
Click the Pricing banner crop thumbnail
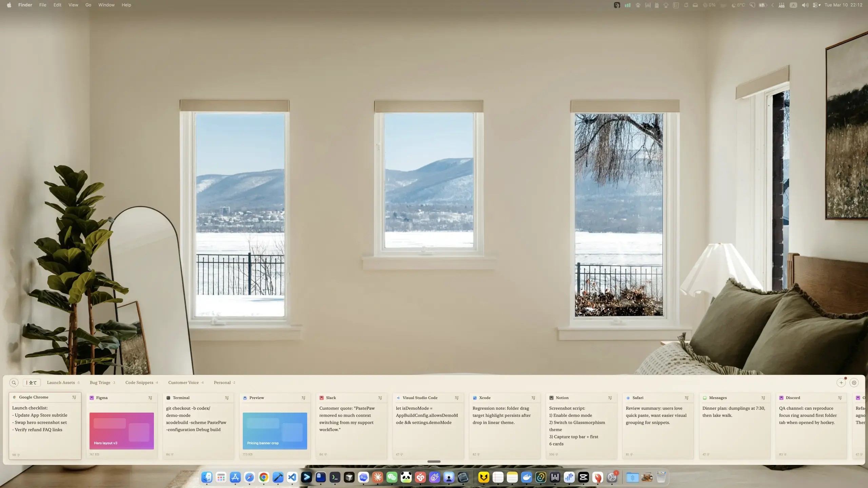click(x=275, y=431)
